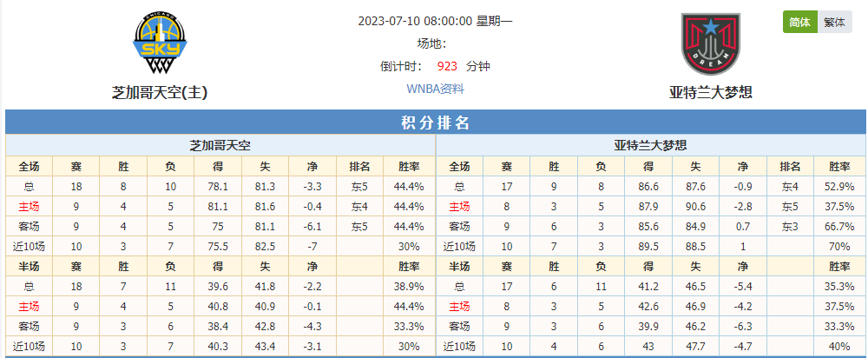This screenshot has width=868, height=358.
Task: Click Atlanta last-10 scored 89.5
Action: pyautogui.click(x=648, y=246)
